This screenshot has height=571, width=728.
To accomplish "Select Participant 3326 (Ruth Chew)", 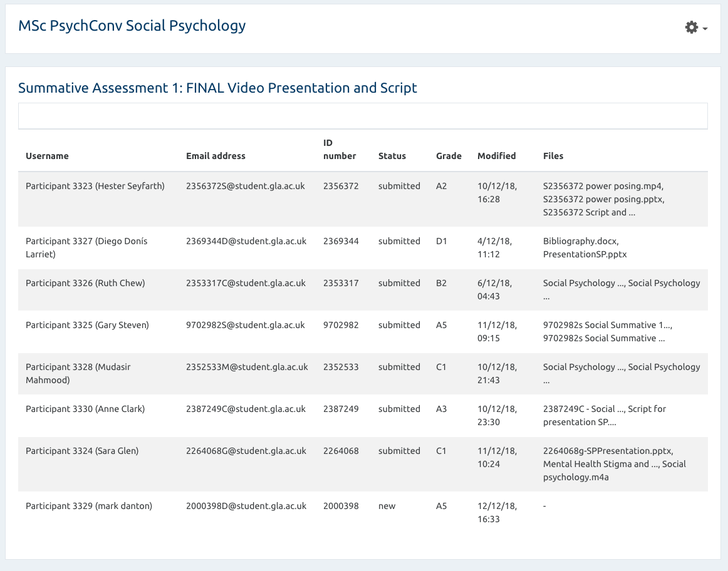I will pyautogui.click(x=85, y=283).
